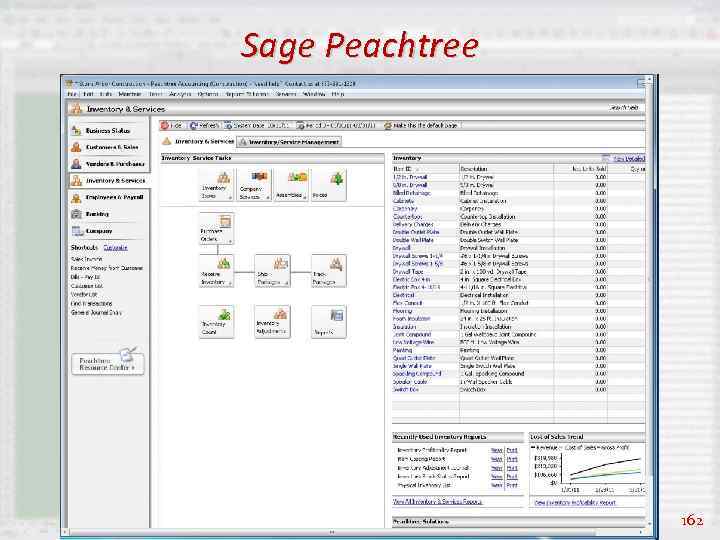This screenshot has width=720, height=540.
Task: Print the Physical Inventory List report
Action: click(x=512, y=485)
